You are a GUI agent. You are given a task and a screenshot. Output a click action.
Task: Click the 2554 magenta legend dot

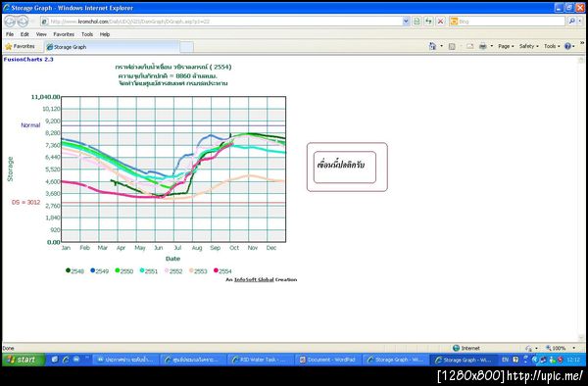tap(216, 270)
